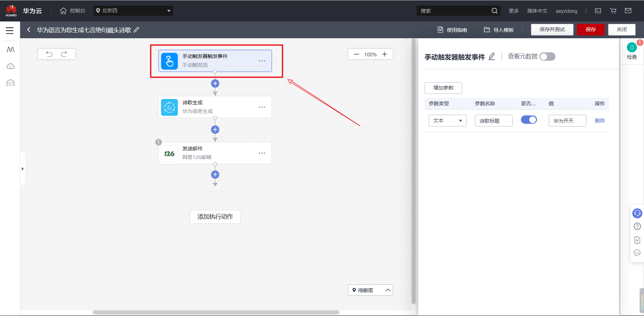This screenshot has height=316, width=644.
Task: Add a step after the trigger node
Action: 215,84
